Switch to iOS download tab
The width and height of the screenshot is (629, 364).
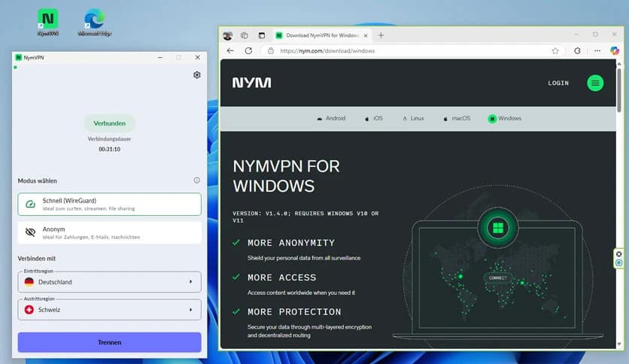(373, 118)
